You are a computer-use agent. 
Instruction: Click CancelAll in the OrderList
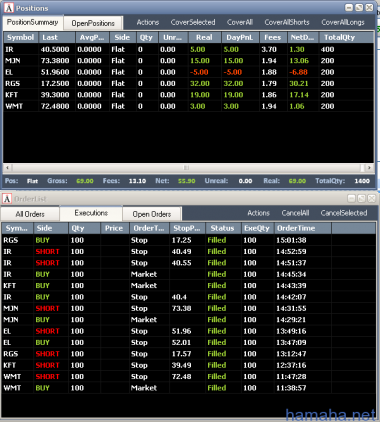click(295, 213)
